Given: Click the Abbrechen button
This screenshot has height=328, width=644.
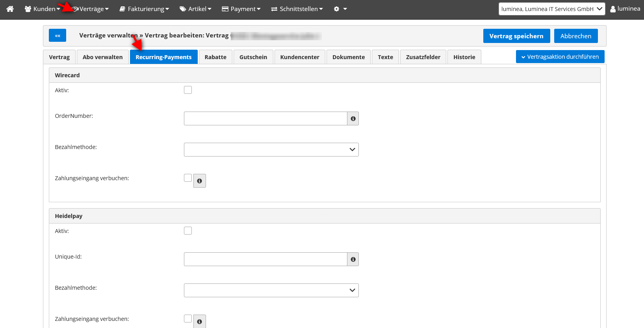Looking at the screenshot, I should point(575,36).
